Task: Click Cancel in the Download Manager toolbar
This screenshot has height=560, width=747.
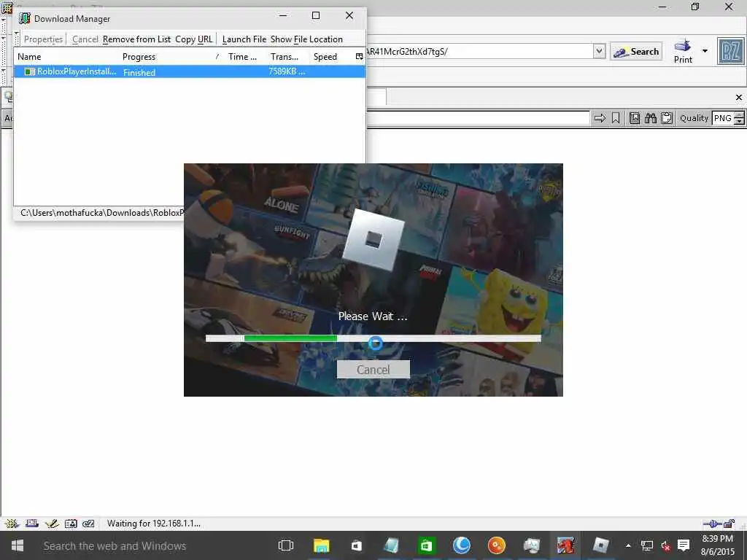Action: tap(85, 39)
